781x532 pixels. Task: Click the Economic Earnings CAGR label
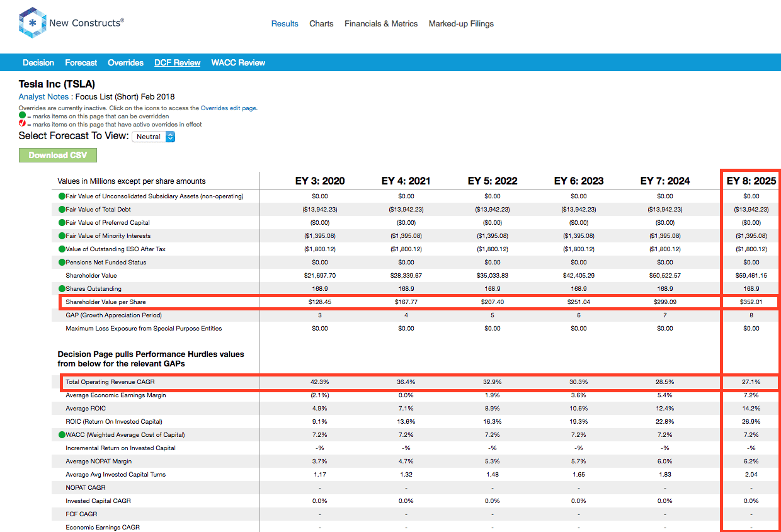pyautogui.click(x=103, y=527)
